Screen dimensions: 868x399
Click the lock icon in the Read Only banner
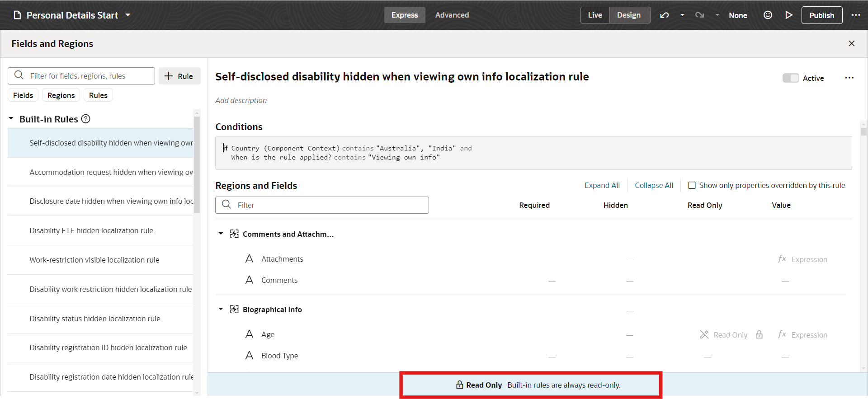tap(459, 385)
